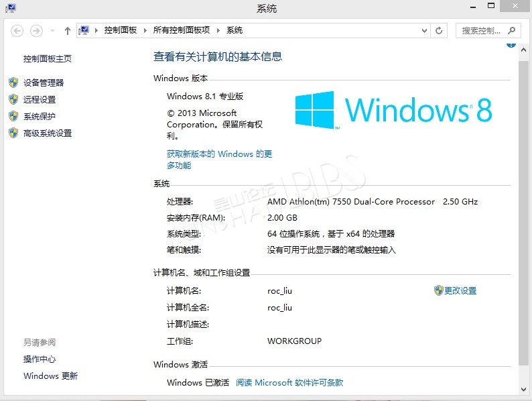Click the Back navigation arrow

click(17, 31)
